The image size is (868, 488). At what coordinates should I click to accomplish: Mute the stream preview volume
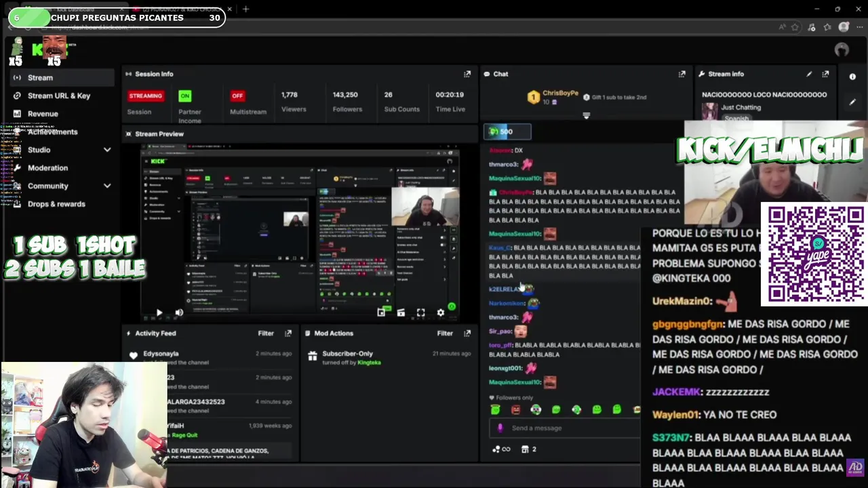coord(179,312)
